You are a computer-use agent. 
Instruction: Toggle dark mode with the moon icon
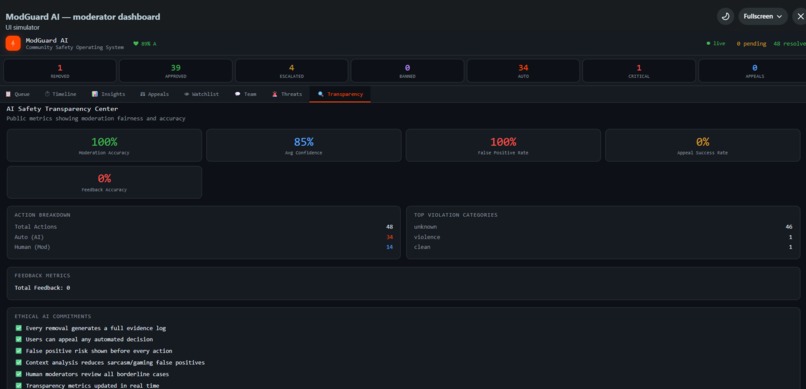[725, 16]
